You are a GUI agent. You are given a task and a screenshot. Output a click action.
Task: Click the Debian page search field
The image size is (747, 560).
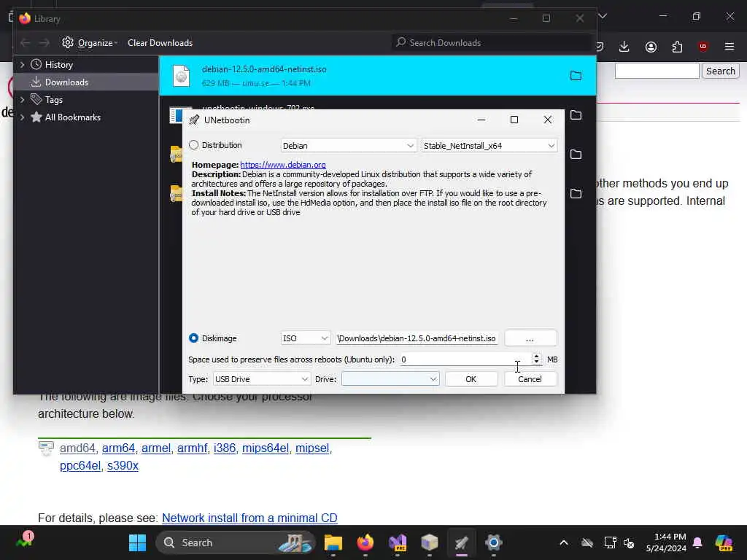pyautogui.click(x=657, y=71)
